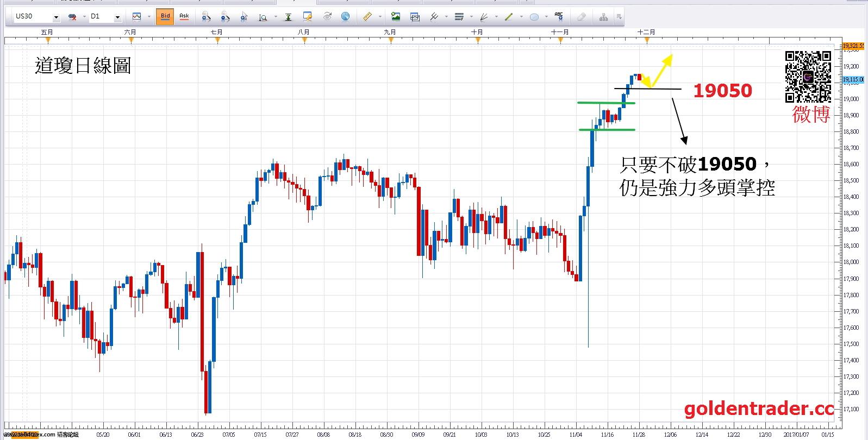Expand the pitchfork tool dropdown arrow
Viewport: 868px width, 440px height.
(446, 17)
